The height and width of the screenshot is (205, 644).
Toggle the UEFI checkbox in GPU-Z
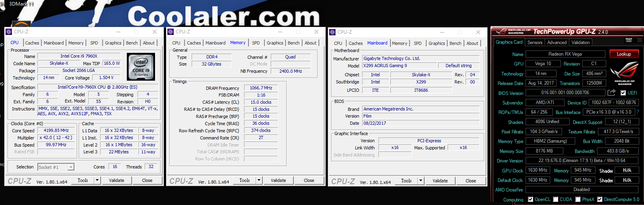(623, 93)
